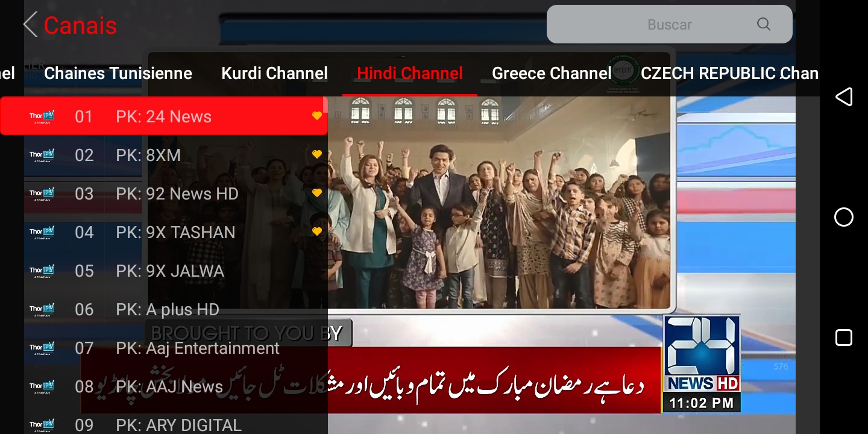Click the video preview of crowd cheering
The image size is (868, 434).
[x=500, y=202]
